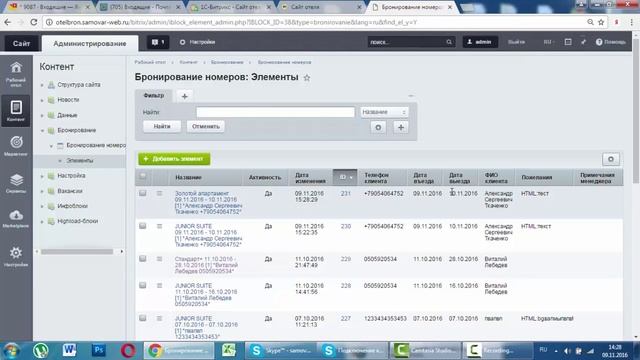Screen dimensions: 640x360
Task: Click the notifications counter icon in top bar
Action: (158, 42)
